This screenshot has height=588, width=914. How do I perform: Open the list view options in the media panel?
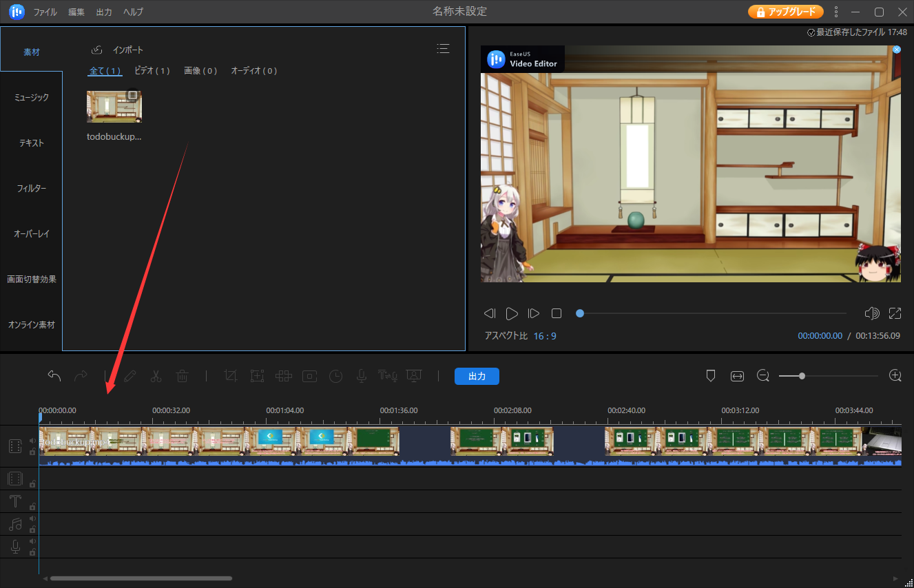click(444, 49)
